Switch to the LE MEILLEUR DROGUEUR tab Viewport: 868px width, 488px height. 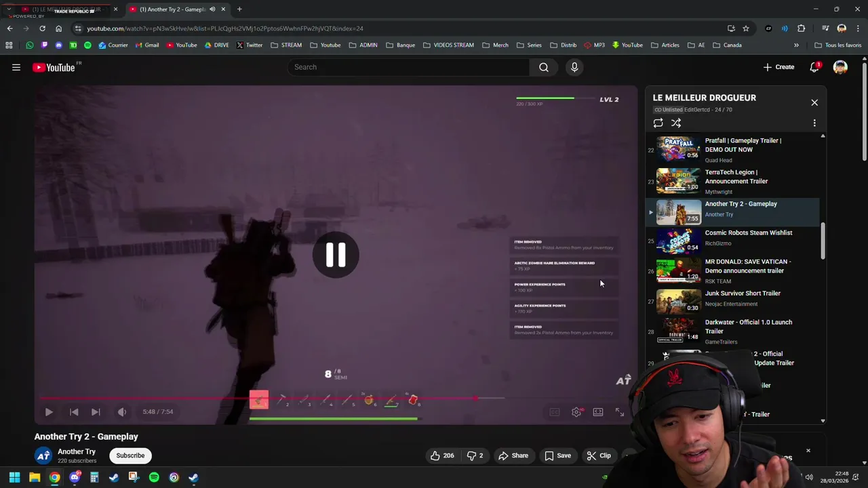pos(65,9)
